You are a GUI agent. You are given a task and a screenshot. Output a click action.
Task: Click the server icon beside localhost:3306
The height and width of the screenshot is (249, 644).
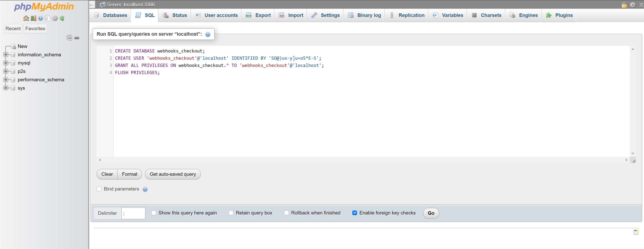(102, 5)
